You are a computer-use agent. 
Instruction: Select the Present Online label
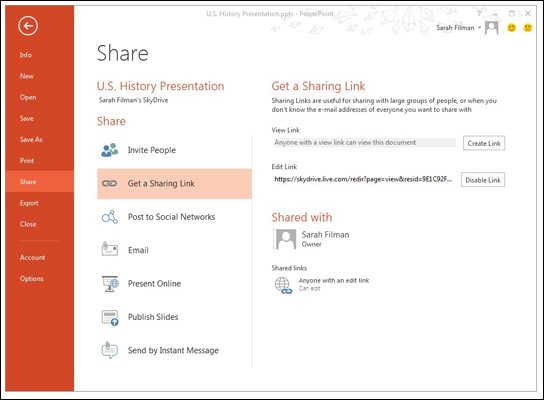pos(154,283)
